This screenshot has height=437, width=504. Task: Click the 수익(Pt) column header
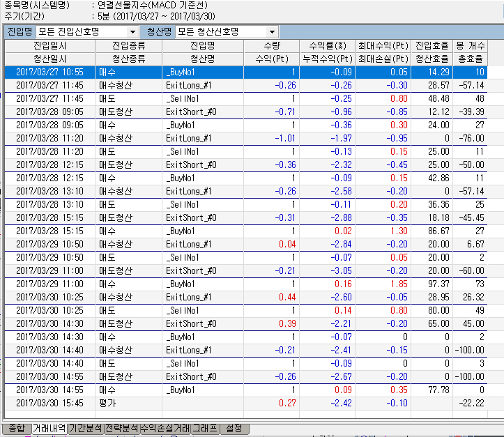(x=272, y=59)
